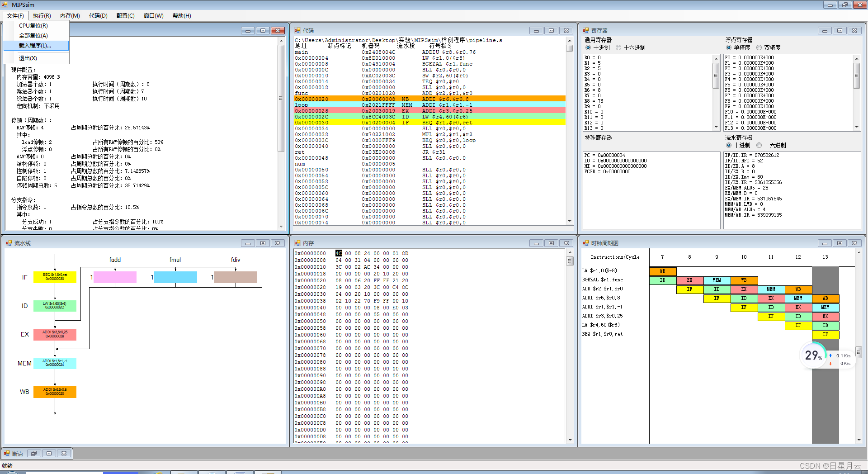The image size is (868, 474).
Task: Click BEQ $r1,$r0,ret row in cycle chart
Action: pos(602,334)
